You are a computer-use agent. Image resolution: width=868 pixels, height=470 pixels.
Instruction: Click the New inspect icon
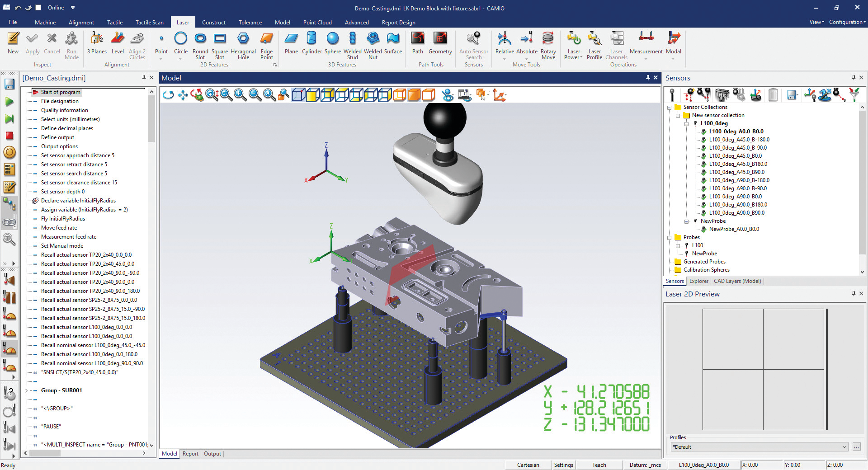click(13, 43)
